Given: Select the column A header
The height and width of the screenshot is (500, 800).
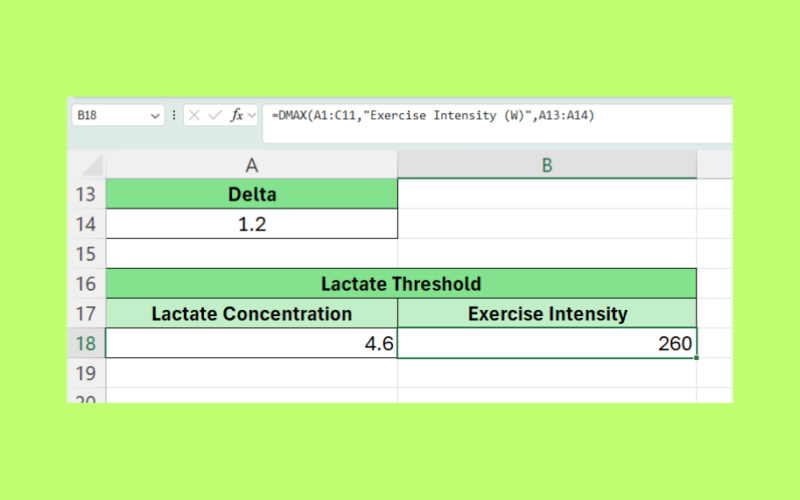Looking at the screenshot, I should [251, 165].
